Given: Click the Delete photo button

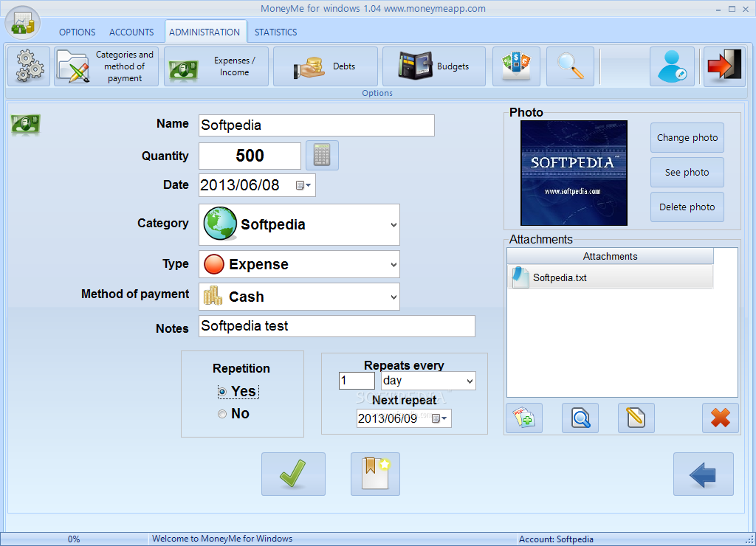Looking at the screenshot, I should (x=687, y=207).
